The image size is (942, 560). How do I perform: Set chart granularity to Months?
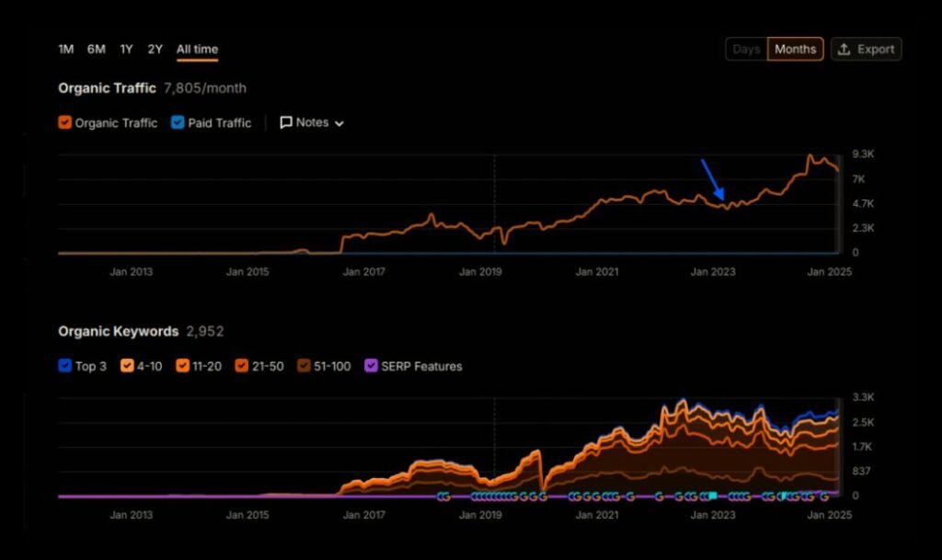795,50
